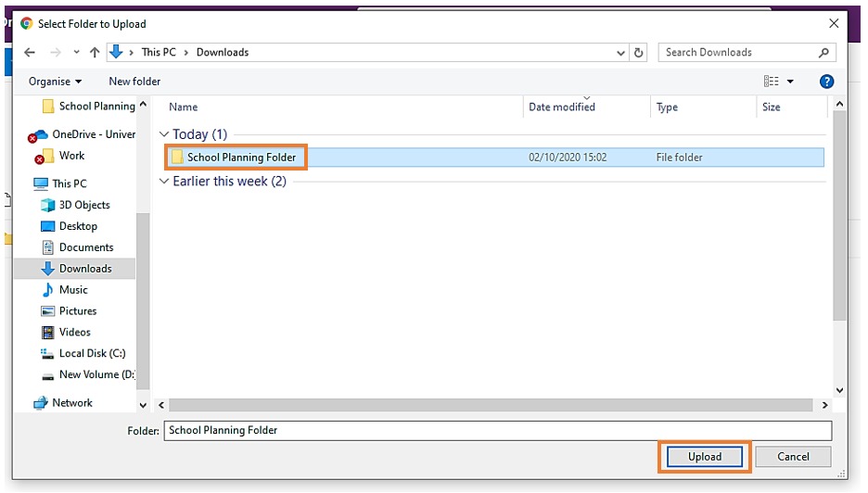Sort by the Size column header
868x493 pixels.
click(x=772, y=107)
